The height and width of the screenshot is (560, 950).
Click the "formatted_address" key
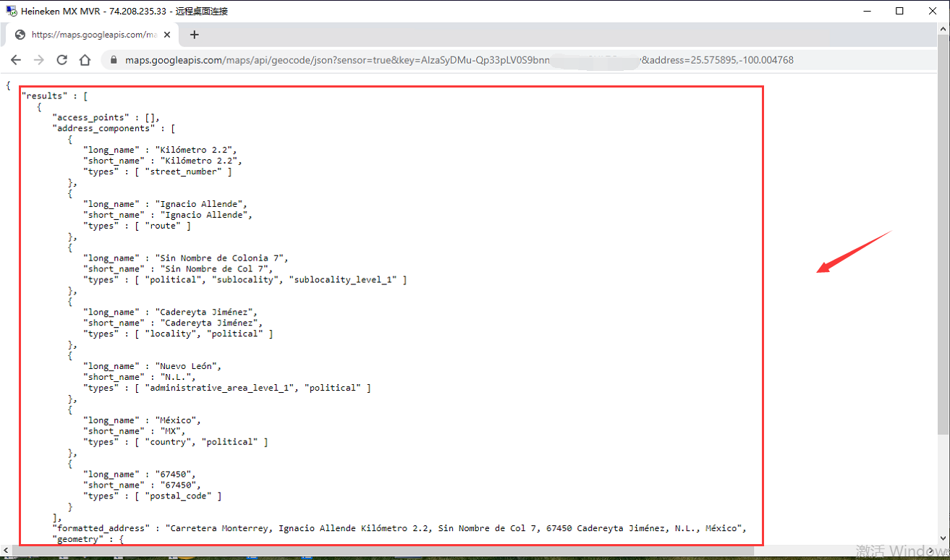tap(103, 528)
